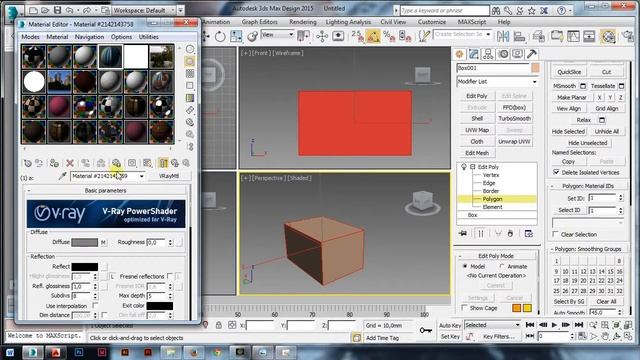The image size is (640, 360).
Task: Toggle Delete Isolated Vertices checkbox
Action: point(556,172)
